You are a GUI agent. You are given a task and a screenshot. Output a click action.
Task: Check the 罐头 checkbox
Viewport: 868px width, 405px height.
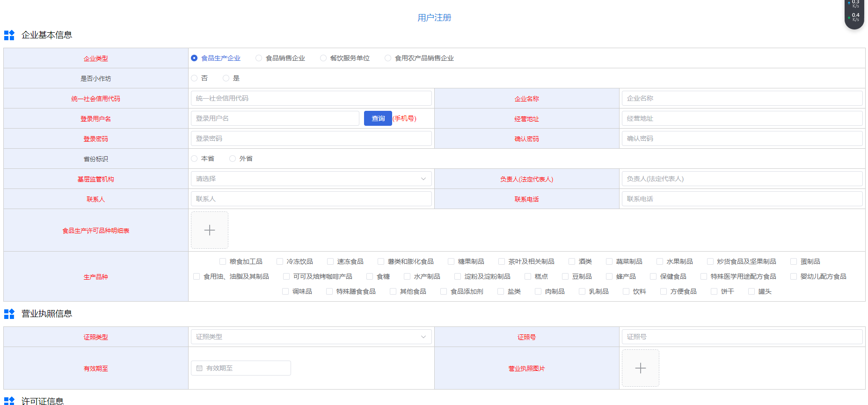point(751,291)
